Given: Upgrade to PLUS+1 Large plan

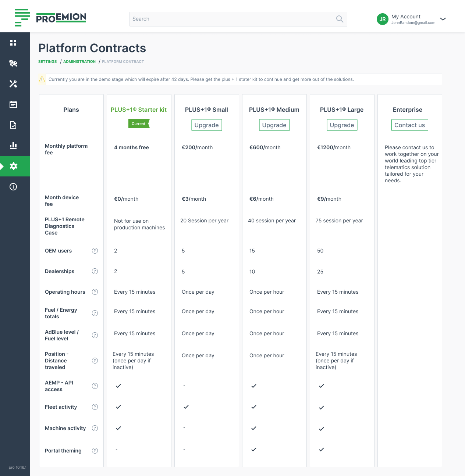Looking at the screenshot, I should tap(342, 125).
